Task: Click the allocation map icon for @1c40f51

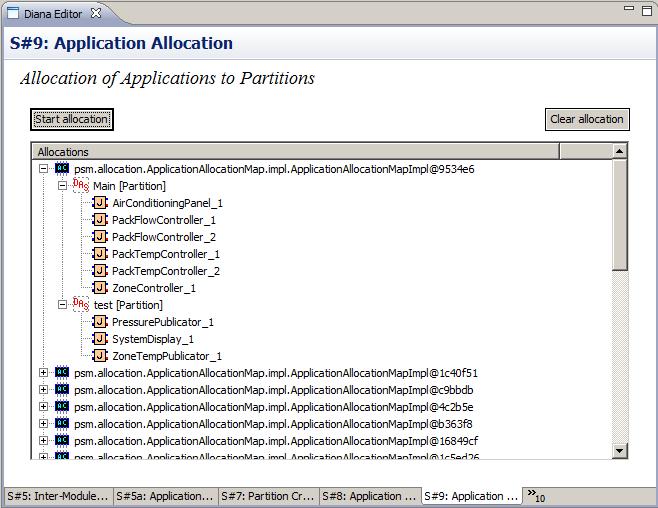Action: click(x=62, y=372)
